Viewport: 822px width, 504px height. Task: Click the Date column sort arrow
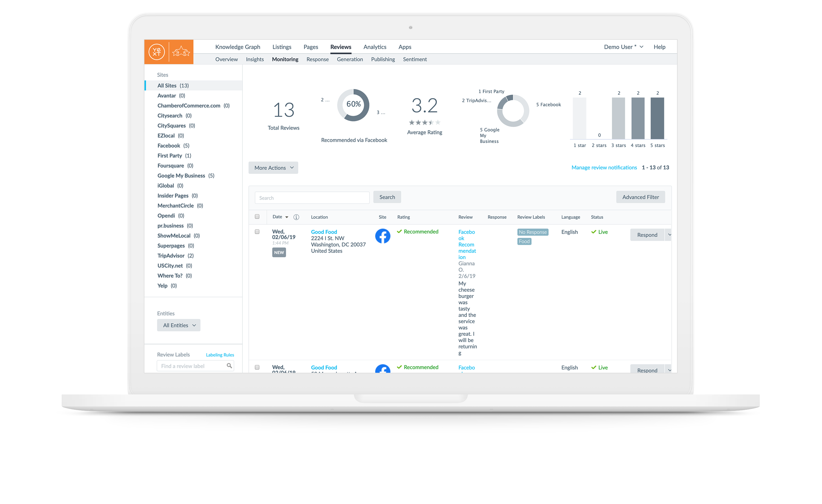click(287, 217)
